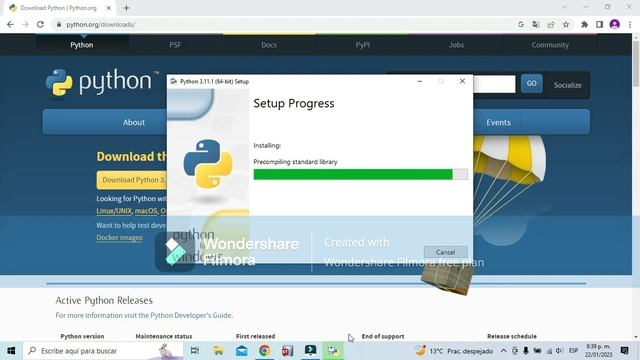
Task: Open the Socialize menu
Action: click(567, 85)
